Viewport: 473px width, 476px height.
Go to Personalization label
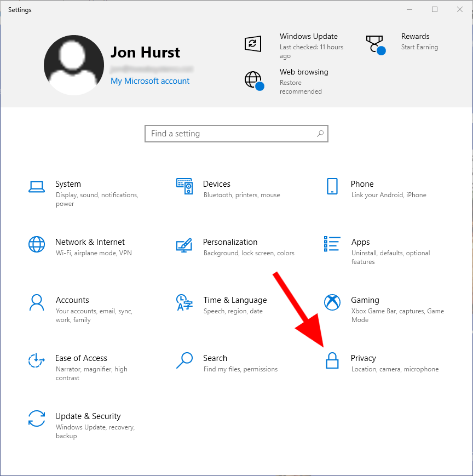point(230,242)
